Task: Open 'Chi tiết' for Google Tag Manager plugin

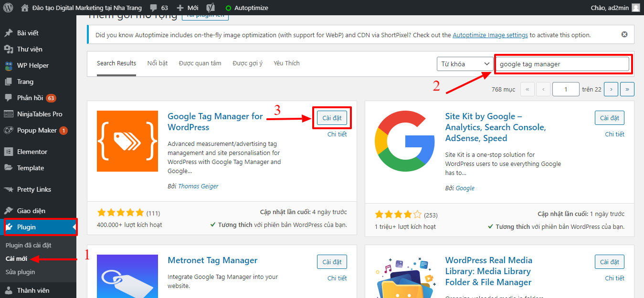Action: [x=337, y=134]
